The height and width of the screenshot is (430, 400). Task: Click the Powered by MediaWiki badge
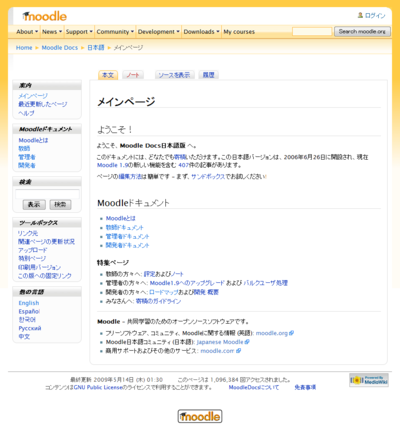369,380
